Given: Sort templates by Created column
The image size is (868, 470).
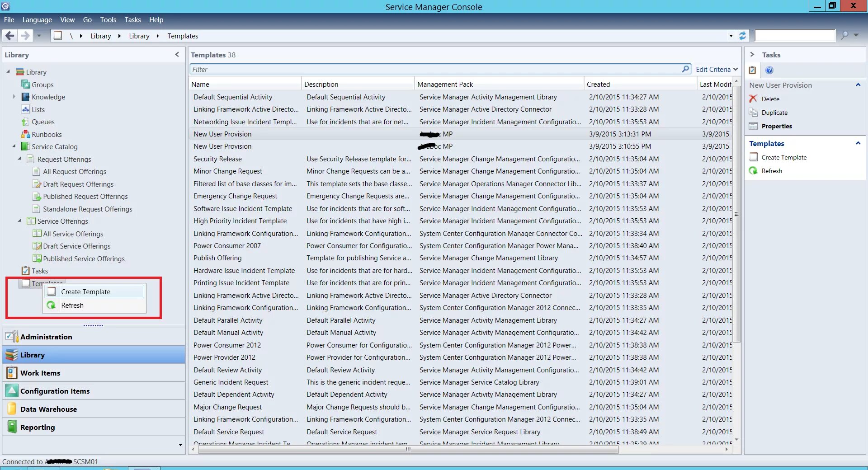Looking at the screenshot, I should [640, 84].
